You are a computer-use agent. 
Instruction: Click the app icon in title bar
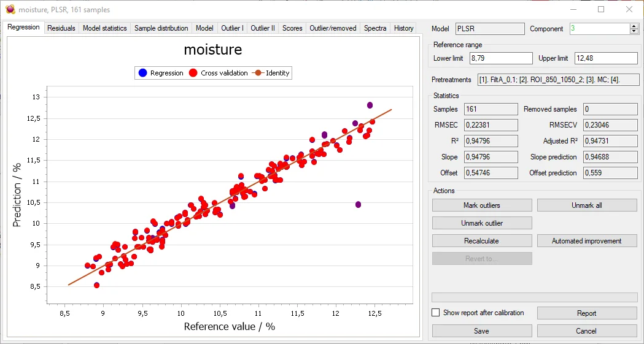[x=10, y=9]
